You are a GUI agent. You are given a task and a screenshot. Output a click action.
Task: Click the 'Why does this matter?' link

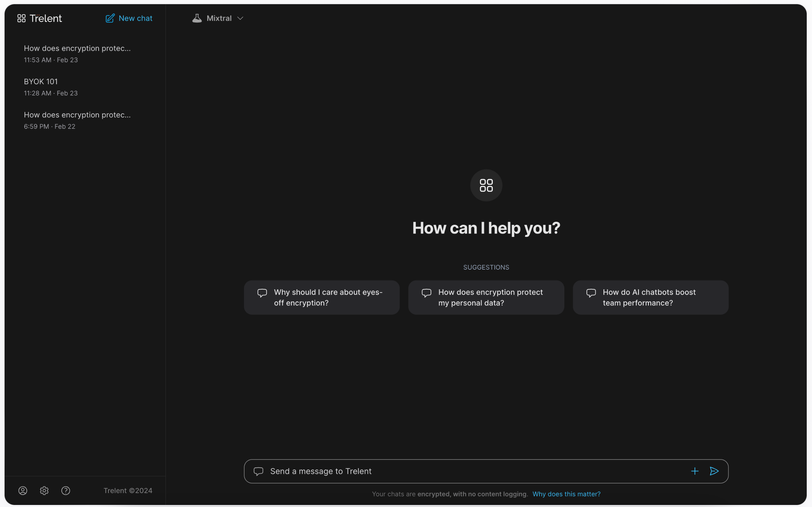coord(566,494)
